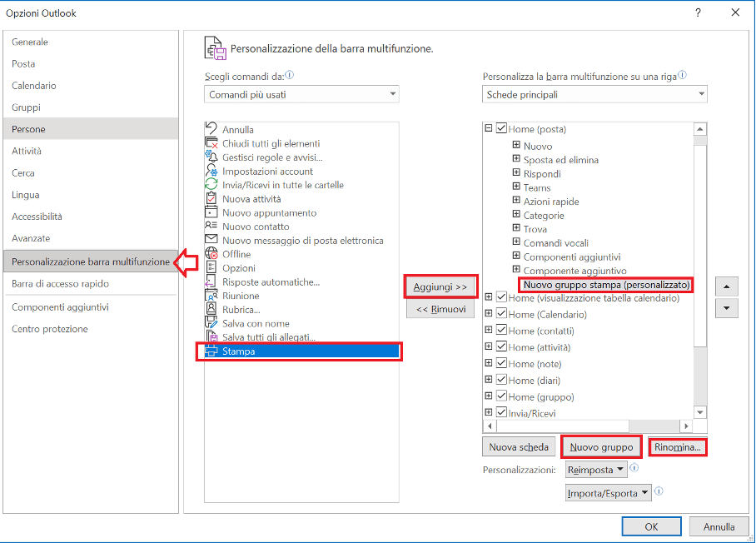Confirm with the OK button
Viewport: 756px width, 543px height.
tap(651, 526)
